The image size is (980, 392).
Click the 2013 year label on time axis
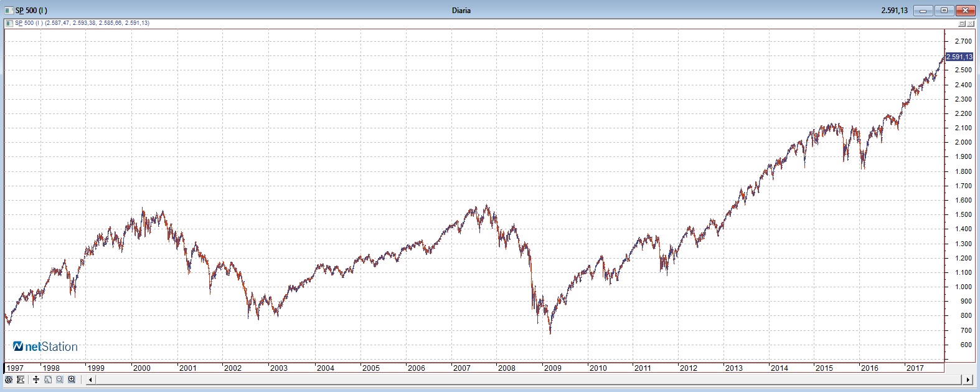[734, 368]
